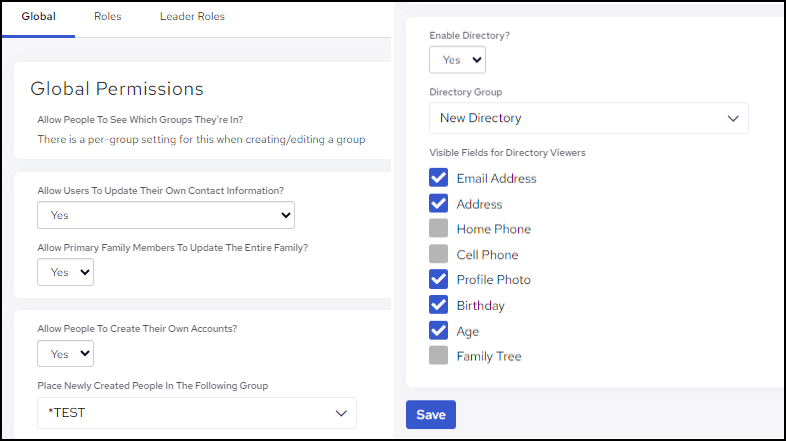Uncheck the Email Address checkbox

(x=439, y=177)
